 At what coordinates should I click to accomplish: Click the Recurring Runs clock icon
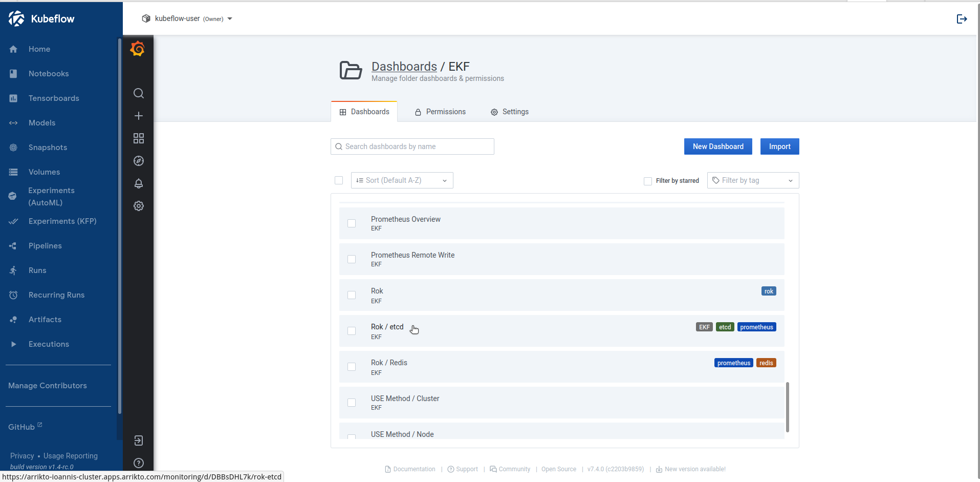pos(13,295)
